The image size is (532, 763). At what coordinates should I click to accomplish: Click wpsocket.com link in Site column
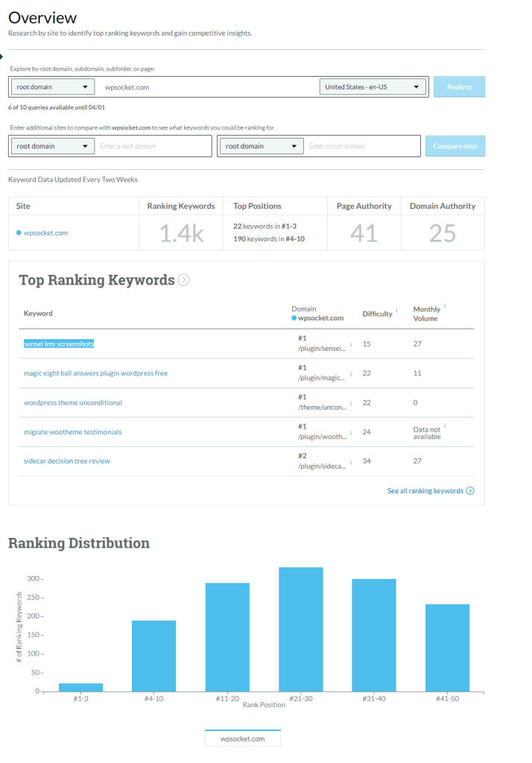45,233
